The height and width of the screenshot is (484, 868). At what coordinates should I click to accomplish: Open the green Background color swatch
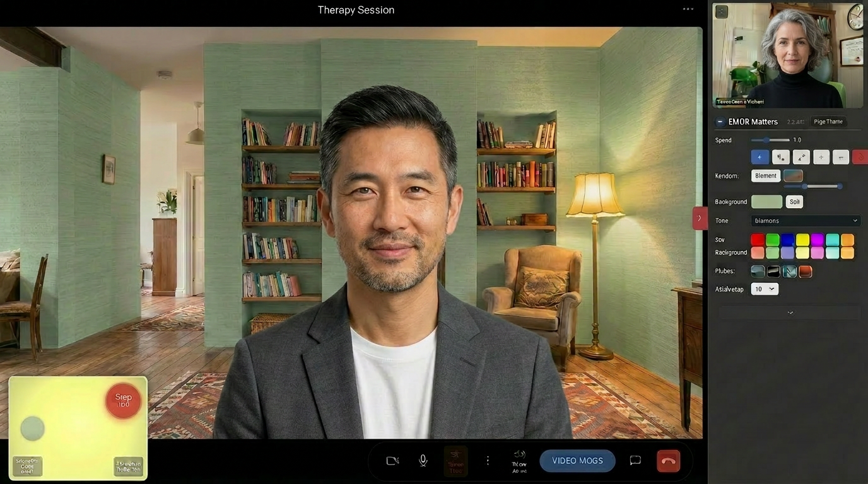pyautogui.click(x=766, y=202)
